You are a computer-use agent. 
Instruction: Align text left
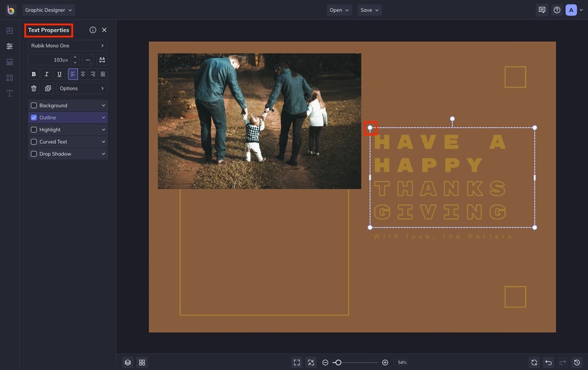click(73, 74)
